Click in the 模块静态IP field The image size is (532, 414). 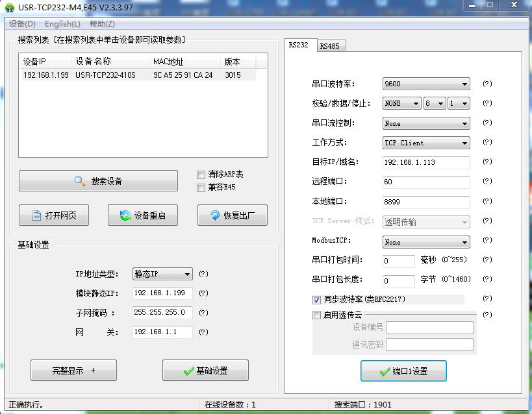[x=162, y=293]
